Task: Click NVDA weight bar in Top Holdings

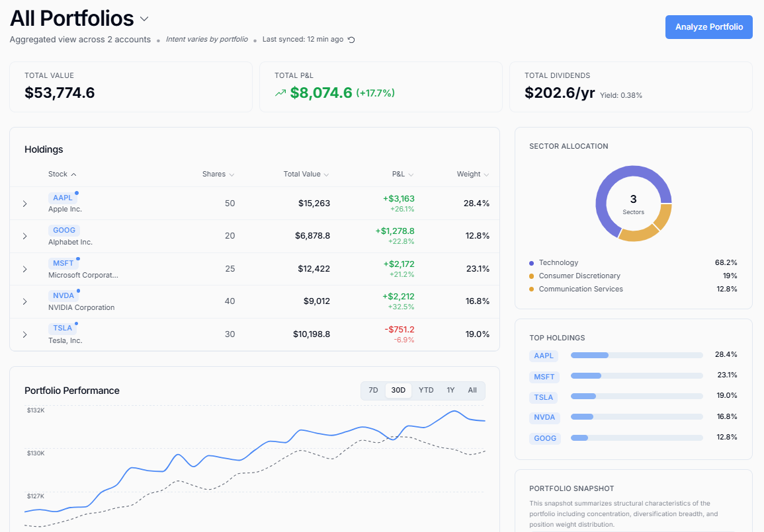Action: coord(637,416)
